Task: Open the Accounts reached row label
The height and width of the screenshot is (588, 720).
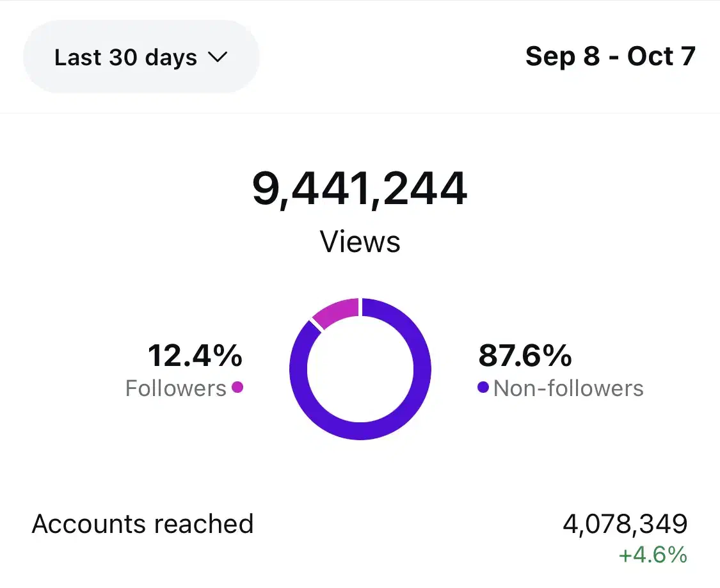Action: (x=143, y=524)
